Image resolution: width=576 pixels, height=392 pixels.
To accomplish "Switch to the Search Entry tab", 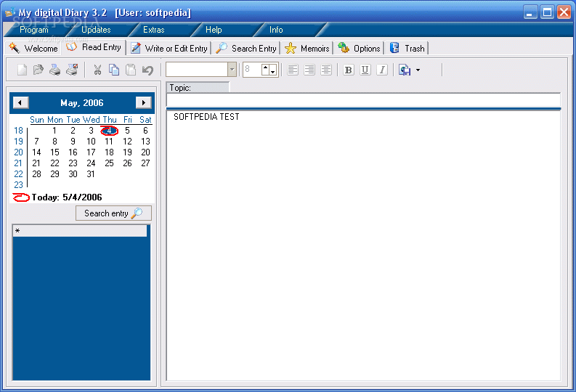I will click(x=246, y=48).
